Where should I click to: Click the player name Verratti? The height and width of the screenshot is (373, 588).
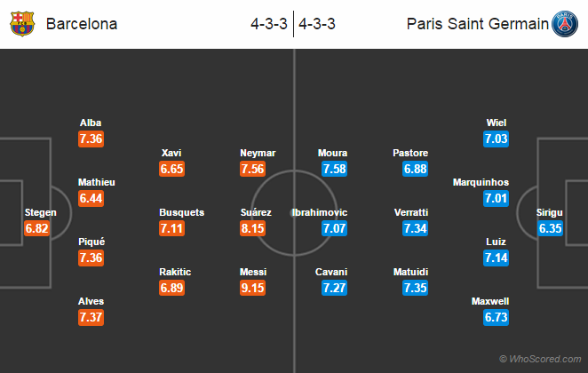tap(409, 212)
